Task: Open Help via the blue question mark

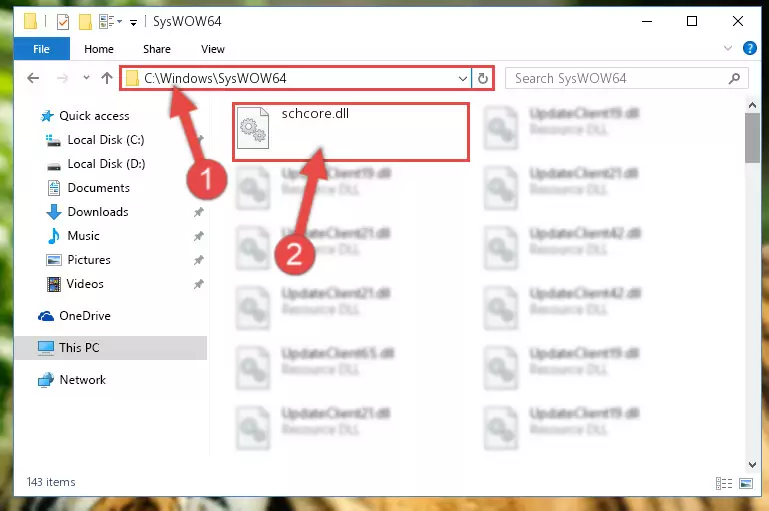Action: coord(749,48)
